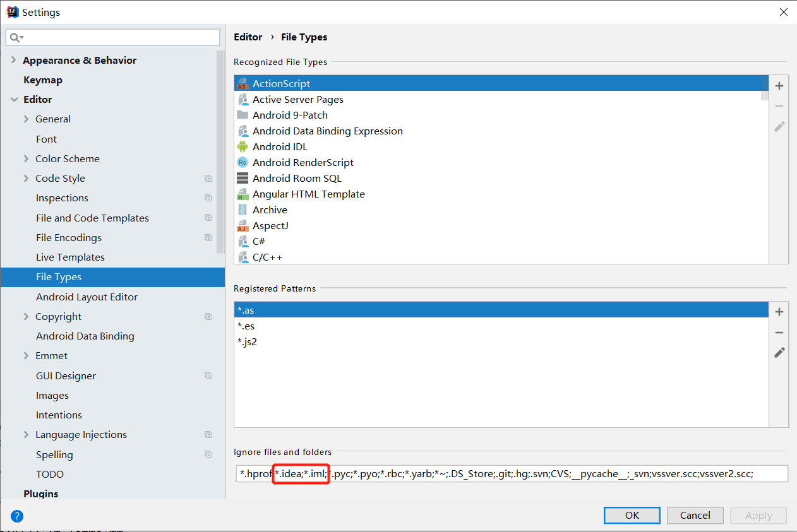
Task: Click the GUI Designer project-level icon
Action: pyautogui.click(x=208, y=375)
